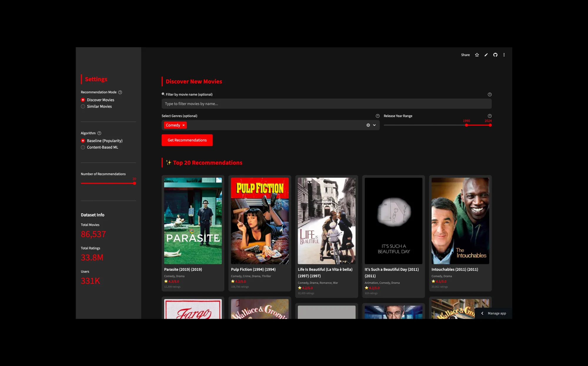Screen dimensions: 588x366
Task: Open the GitHub repository icon
Action: point(495,55)
